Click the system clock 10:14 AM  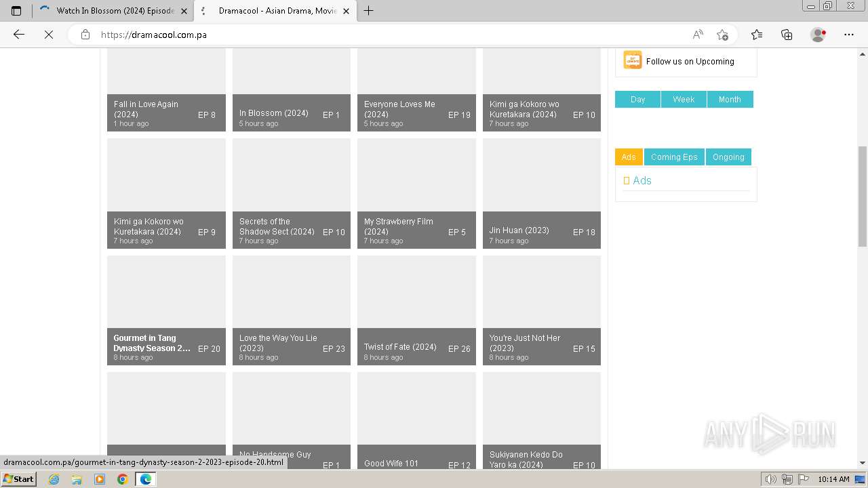pyautogui.click(x=833, y=479)
